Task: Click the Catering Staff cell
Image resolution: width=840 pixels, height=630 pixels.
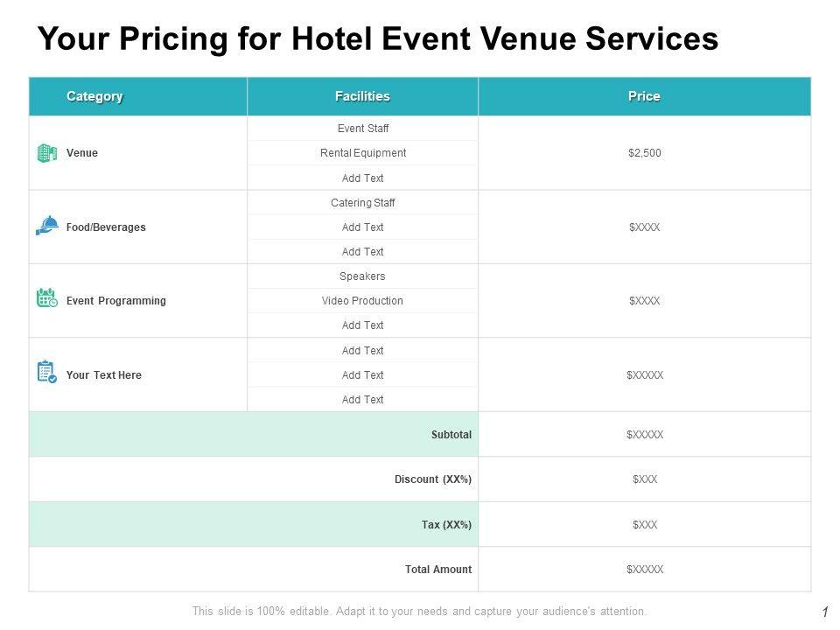Action: (x=363, y=203)
